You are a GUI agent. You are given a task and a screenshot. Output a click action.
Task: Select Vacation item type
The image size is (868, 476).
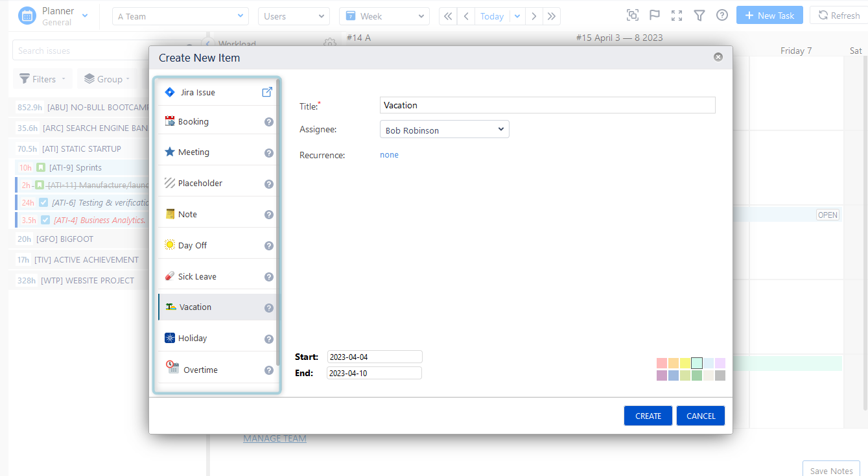[218, 307]
